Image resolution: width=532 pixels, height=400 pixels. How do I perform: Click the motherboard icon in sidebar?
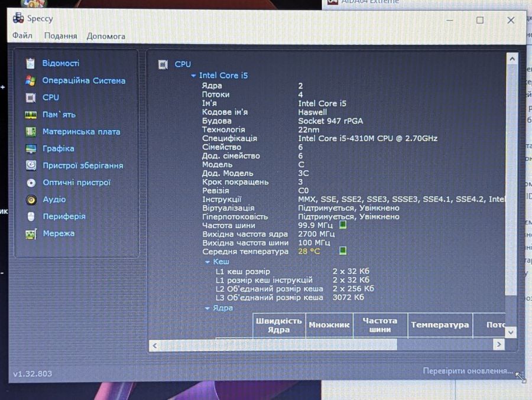[x=31, y=132]
